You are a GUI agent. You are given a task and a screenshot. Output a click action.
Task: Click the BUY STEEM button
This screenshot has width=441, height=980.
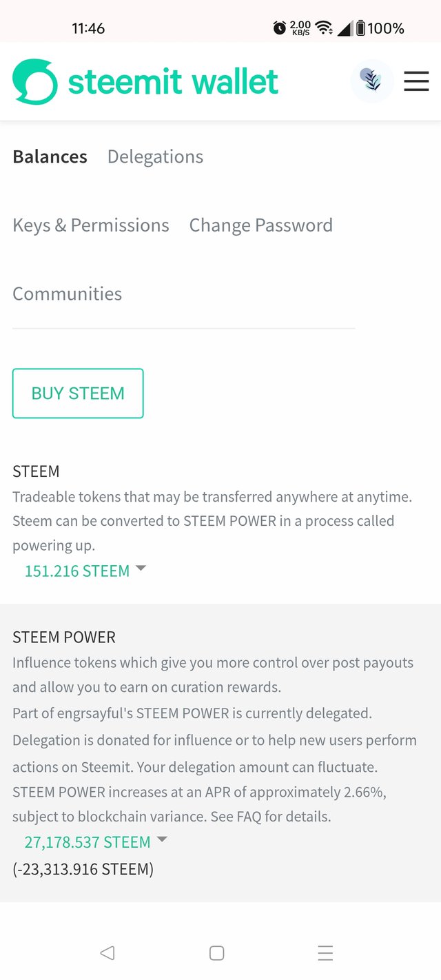78,394
